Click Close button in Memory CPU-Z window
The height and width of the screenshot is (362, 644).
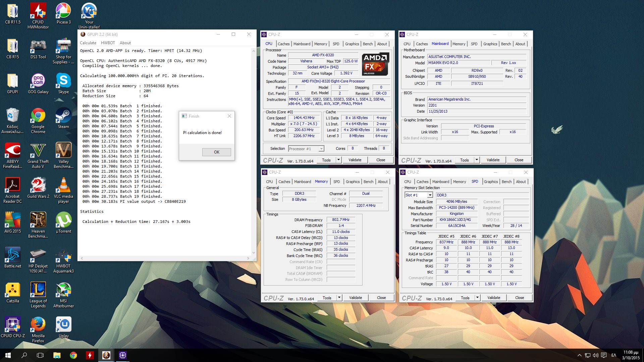tap(381, 298)
